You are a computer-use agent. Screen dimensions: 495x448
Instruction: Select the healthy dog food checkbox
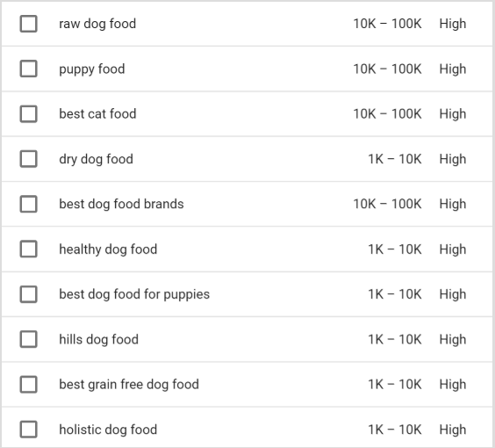coord(29,249)
